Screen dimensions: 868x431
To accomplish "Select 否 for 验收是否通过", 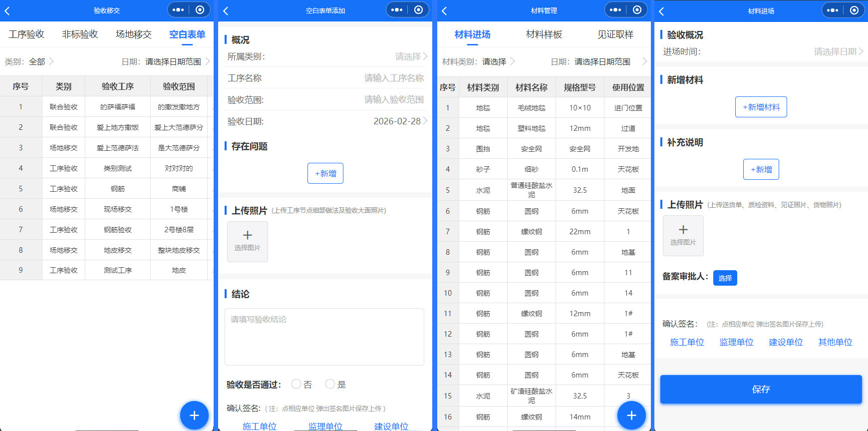I will coord(296,384).
